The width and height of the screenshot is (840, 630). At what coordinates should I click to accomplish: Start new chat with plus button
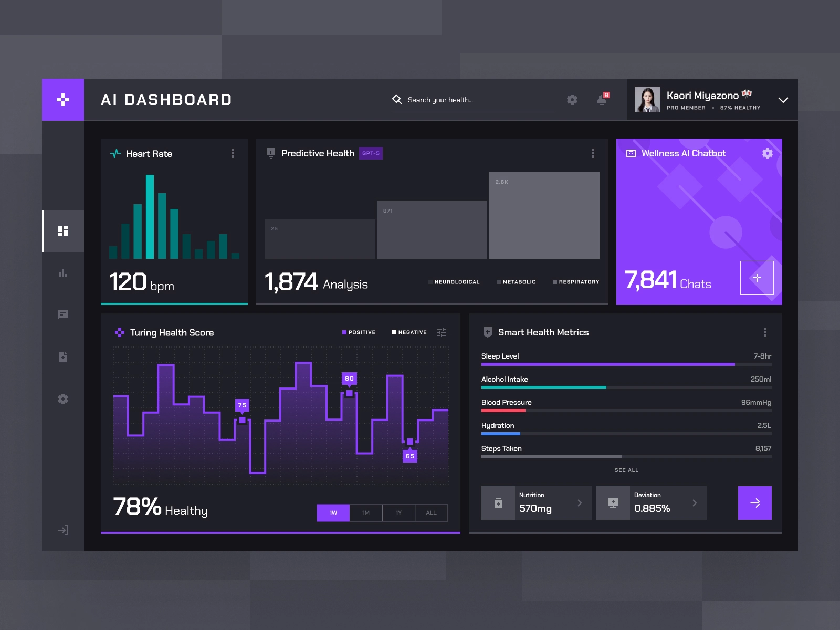(757, 278)
